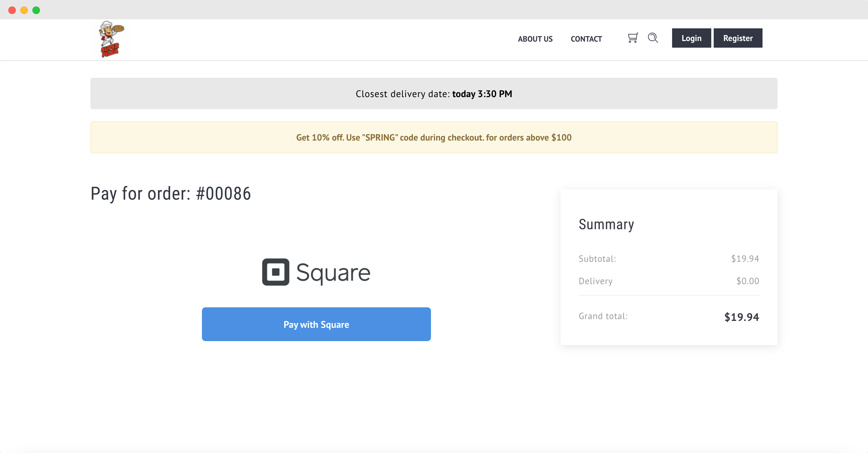The width and height of the screenshot is (868, 453).
Task: Open the shopping cart icon
Action: (633, 38)
